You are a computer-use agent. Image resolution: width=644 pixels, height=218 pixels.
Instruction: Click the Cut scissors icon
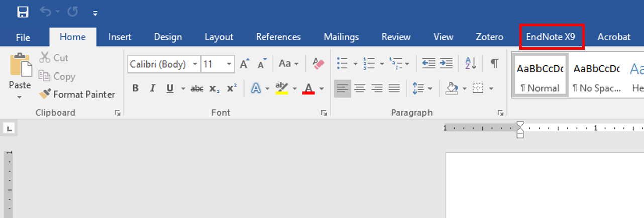(45, 58)
